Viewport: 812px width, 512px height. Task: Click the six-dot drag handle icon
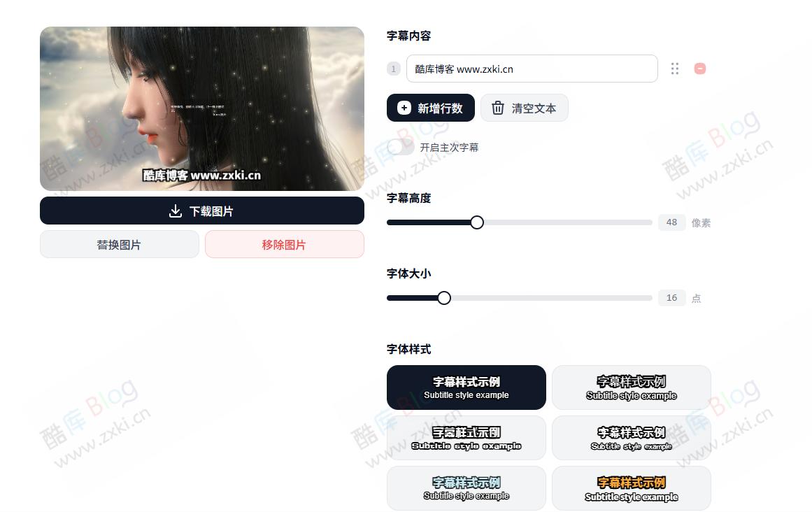(x=675, y=69)
